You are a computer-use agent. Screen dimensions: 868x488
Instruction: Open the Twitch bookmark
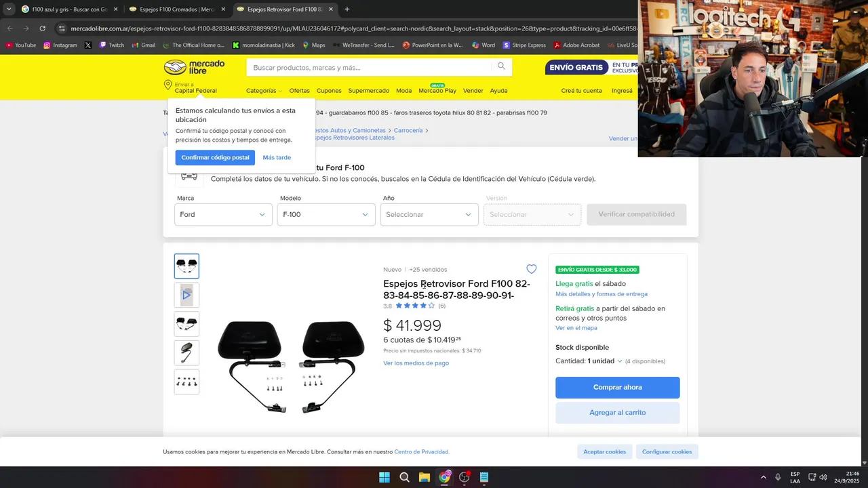[112, 45]
